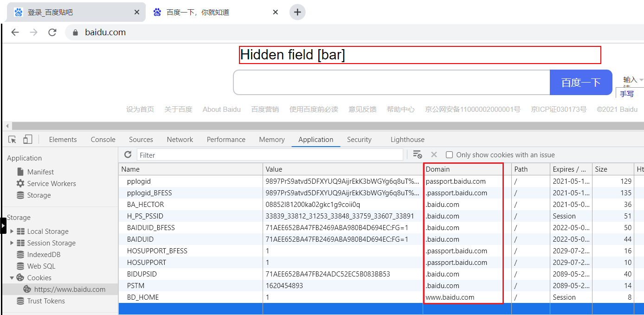Sort cookies by the Domain column header
The image size is (644, 315).
tap(467, 169)
